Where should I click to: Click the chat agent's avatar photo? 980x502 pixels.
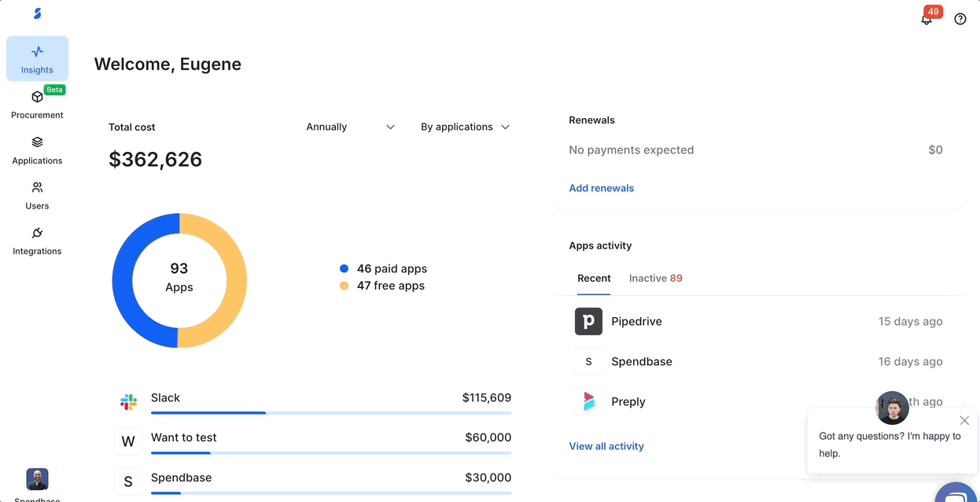(x=893, y=408)
